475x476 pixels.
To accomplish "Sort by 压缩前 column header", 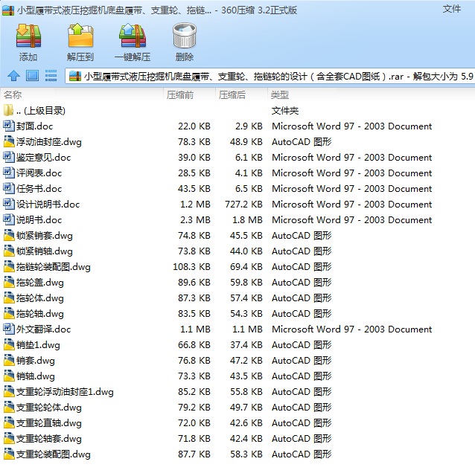I will click(x=180, y=95).
